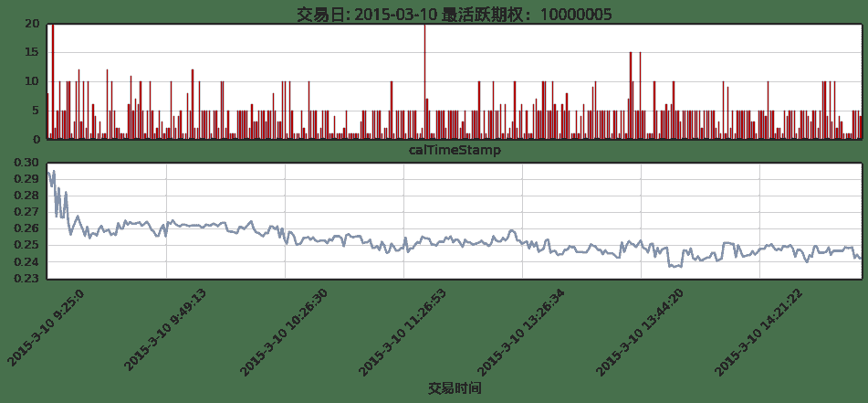Click the 0.23 tick on price y-axis

click(26, 279)
